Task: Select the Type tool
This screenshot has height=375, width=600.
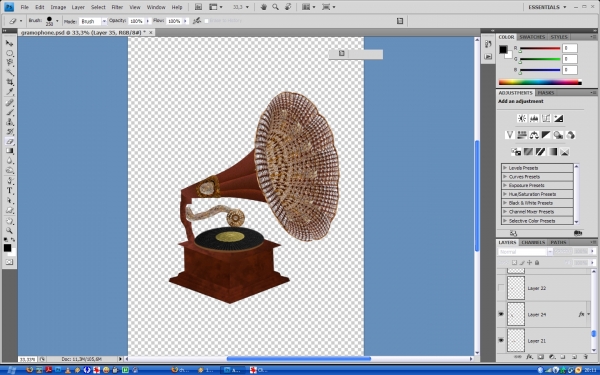Action: (x=9, y=191)
